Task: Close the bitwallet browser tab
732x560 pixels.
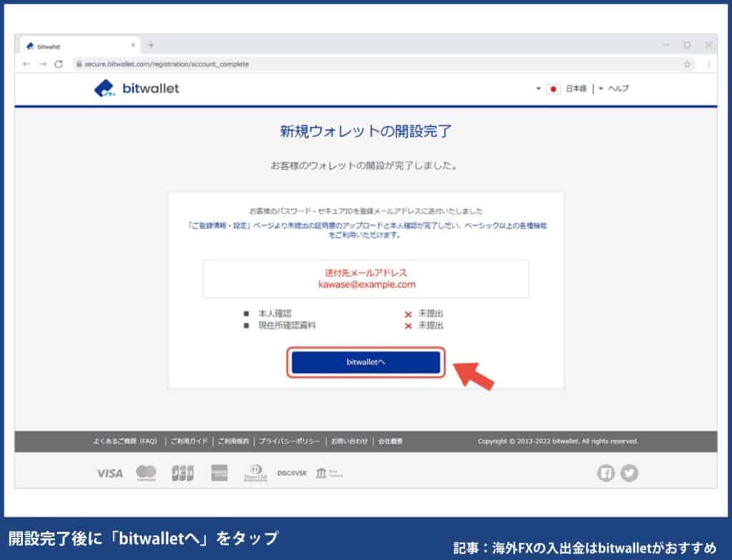Action: (133, 45)
